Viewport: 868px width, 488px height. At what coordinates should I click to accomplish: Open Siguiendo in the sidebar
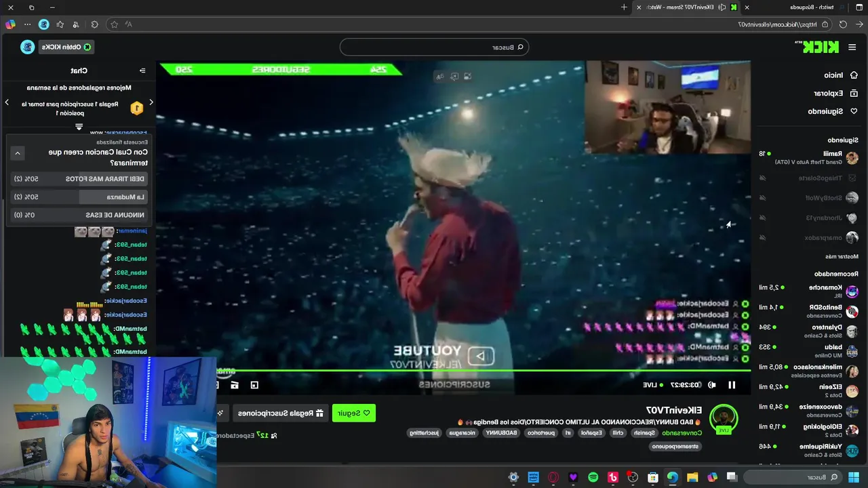(833, 111)
